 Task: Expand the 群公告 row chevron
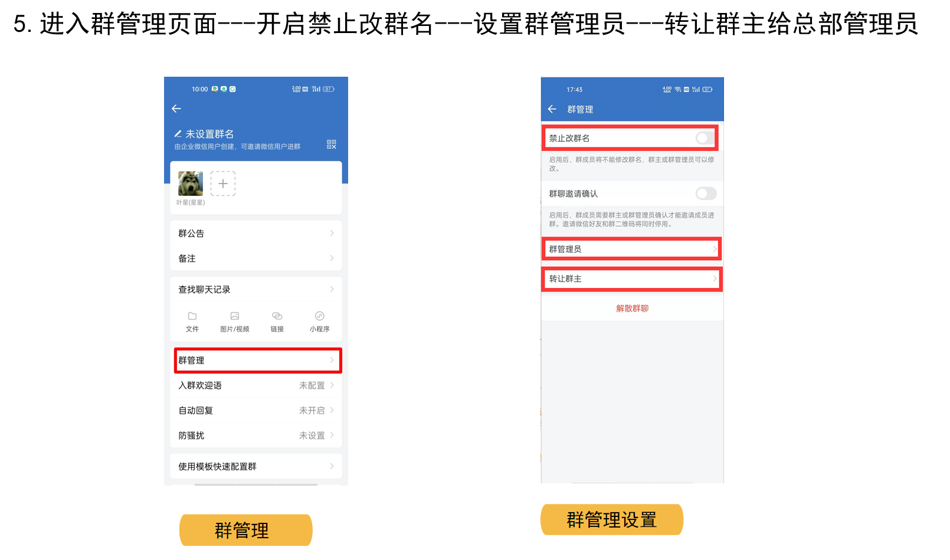click(x=332, y=233)
